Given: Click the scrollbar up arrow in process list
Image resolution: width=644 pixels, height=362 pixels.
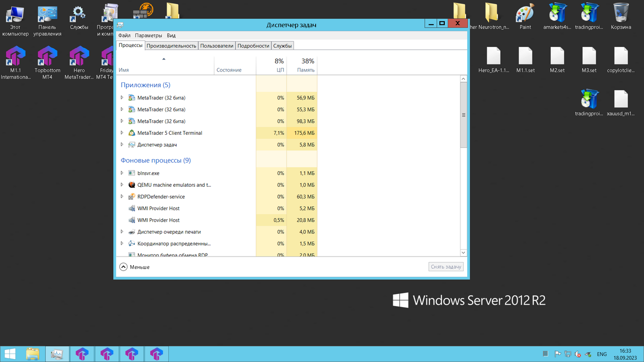Looking at the screenshot, I should pos(463,79).
